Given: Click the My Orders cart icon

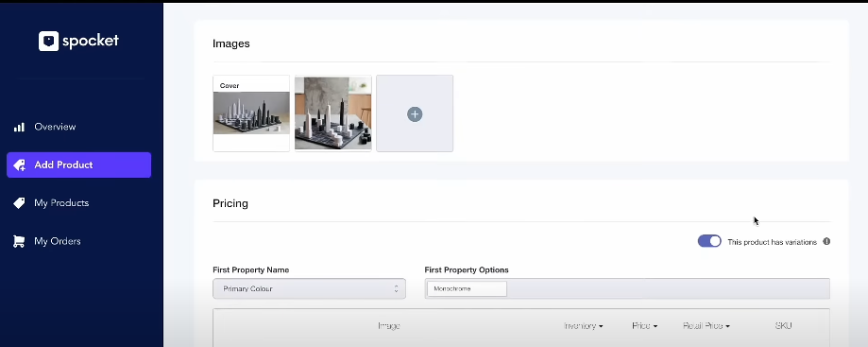Looking at the screenshot, I should tap(20, 242).
